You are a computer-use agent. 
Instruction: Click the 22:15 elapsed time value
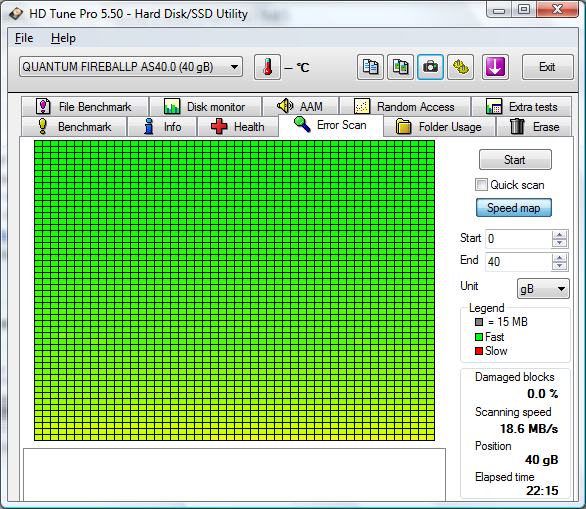542,491
